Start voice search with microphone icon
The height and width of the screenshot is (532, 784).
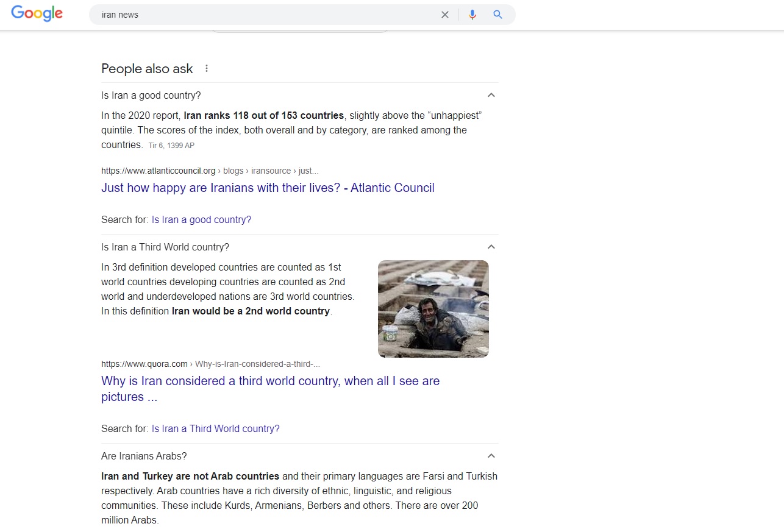472,15
